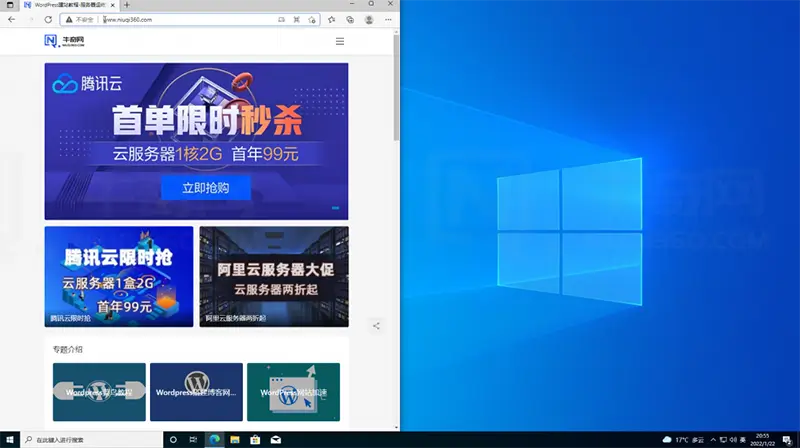The image size is (800, 448).
Task: Go back to previous page
Action: pyautogui.click(x=12, y=19)
